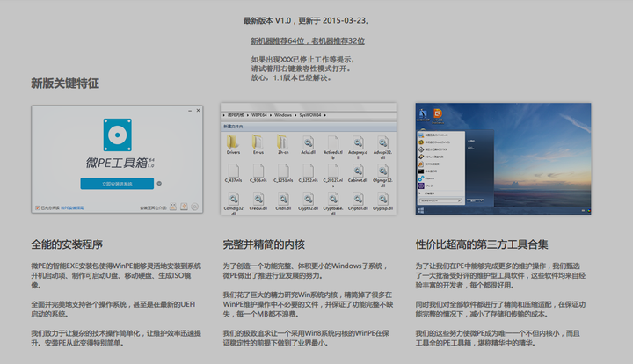Select the C_1252.nls file icon
Image resolution: width=633 pixels, height=364 pixels.
click(x=308, y=171)
